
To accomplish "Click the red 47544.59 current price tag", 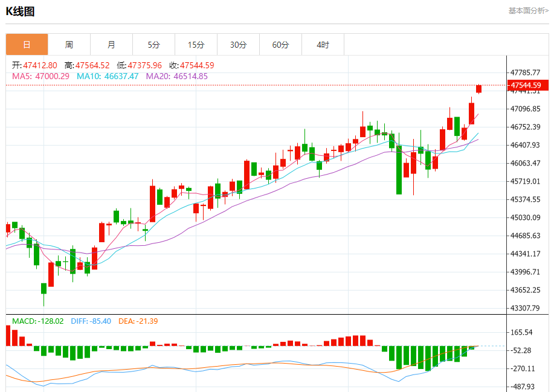I will pos(527,85).
